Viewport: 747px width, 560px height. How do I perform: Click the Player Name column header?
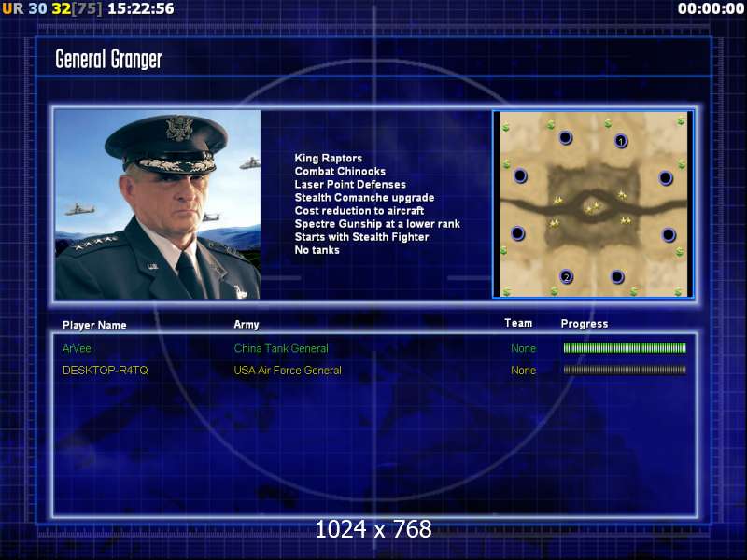click(x=94, y=325)
